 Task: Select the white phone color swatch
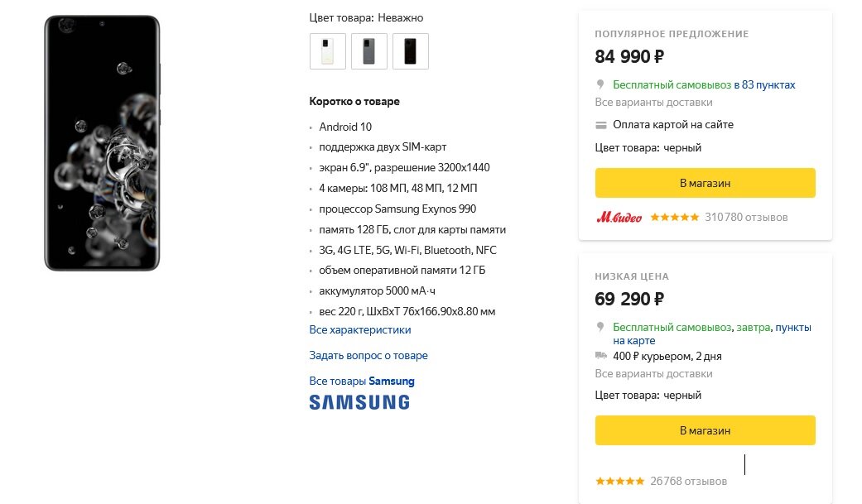coord(327,50)
